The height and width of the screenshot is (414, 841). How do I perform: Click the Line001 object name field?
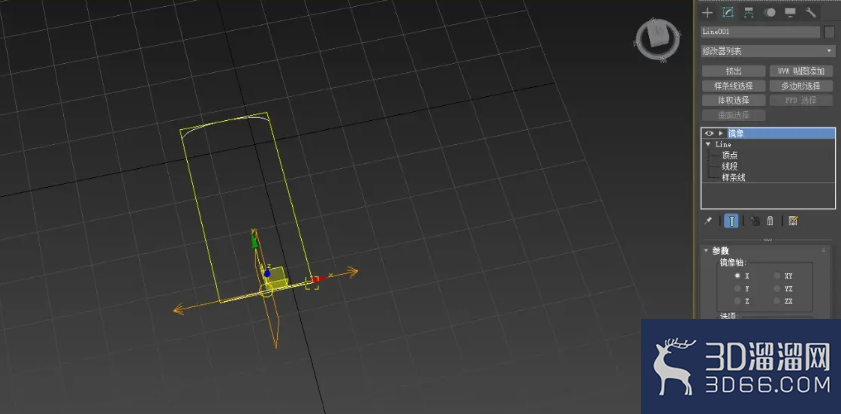coord(761,32)
